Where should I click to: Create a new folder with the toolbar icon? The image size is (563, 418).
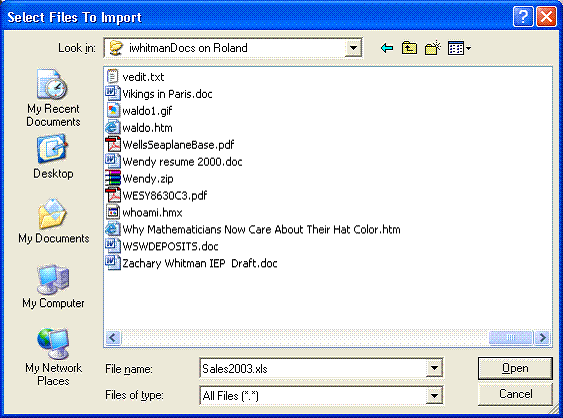432,48
